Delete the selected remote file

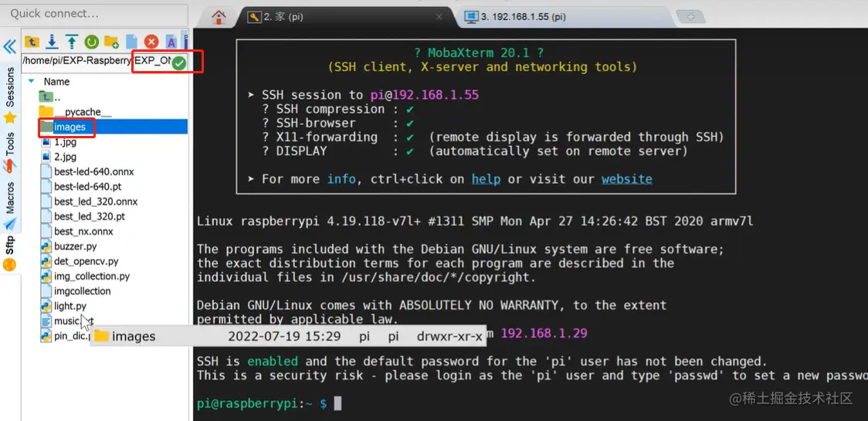pyautogui.click(x=151, y=42)
